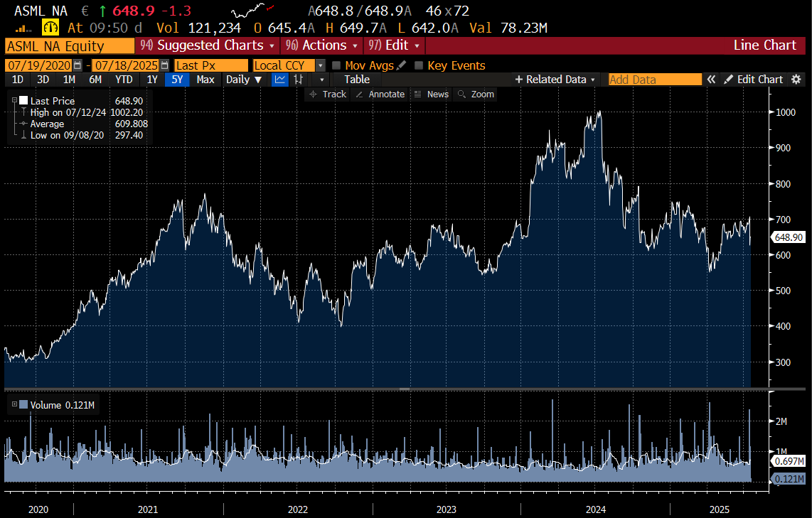
Task: Click the horizontal divider handle between chart panes
Action: pyautogui.click(x=405, y=389)
